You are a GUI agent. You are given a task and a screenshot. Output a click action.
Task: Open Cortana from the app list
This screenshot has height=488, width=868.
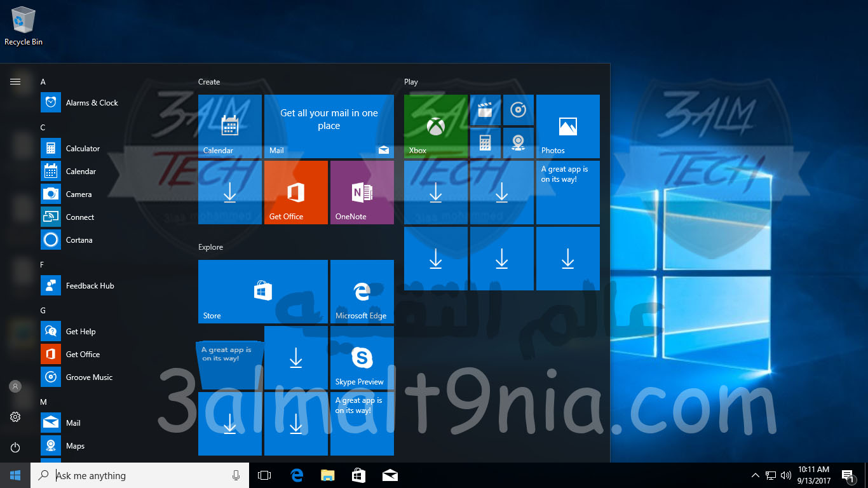point(108,240)
